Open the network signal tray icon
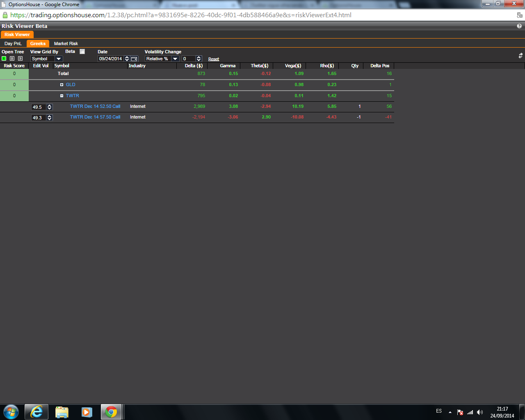 (470, 412)
